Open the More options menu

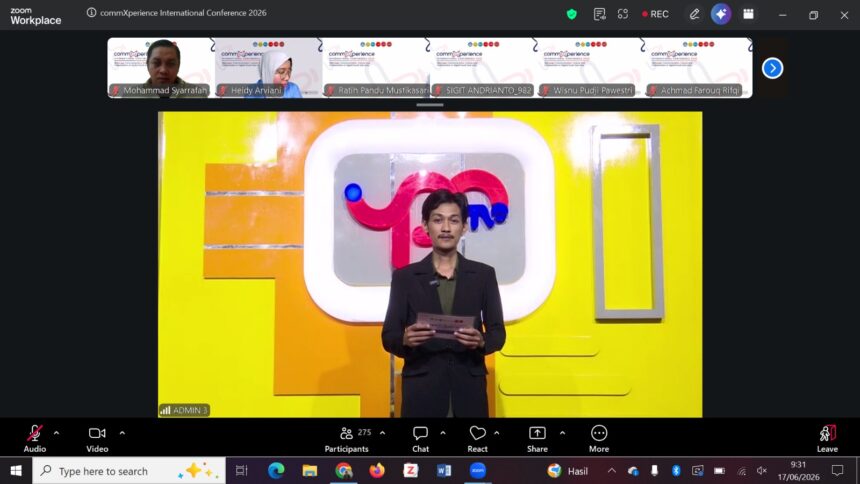(599, 439)
